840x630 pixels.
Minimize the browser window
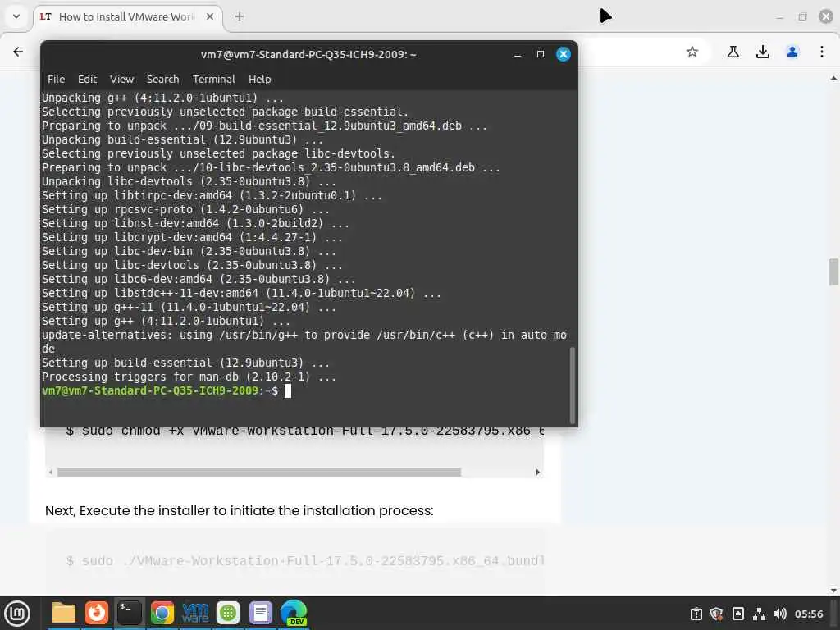click(779, 17)
